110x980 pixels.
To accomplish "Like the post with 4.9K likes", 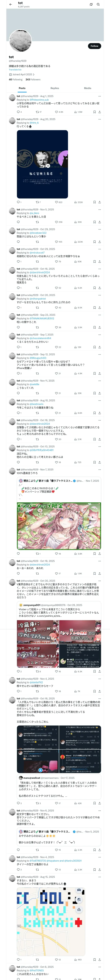I will pyautogui.click(x=59, y=112).
